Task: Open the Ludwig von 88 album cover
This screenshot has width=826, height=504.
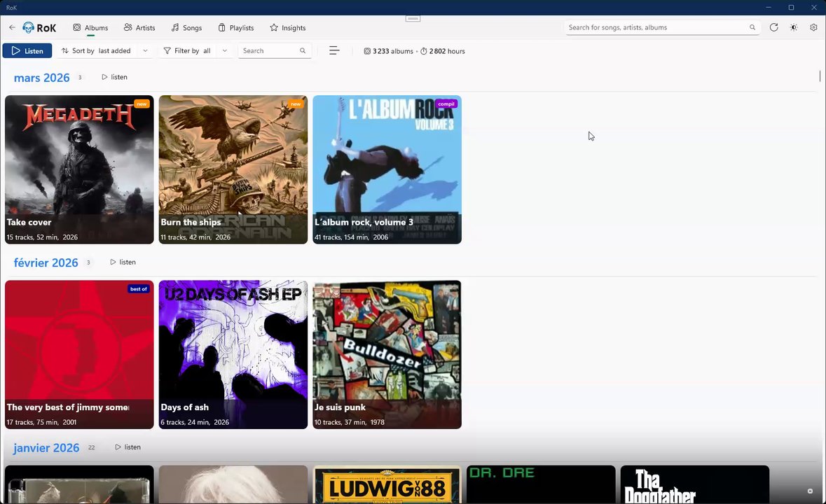Action: pos(387,484)
